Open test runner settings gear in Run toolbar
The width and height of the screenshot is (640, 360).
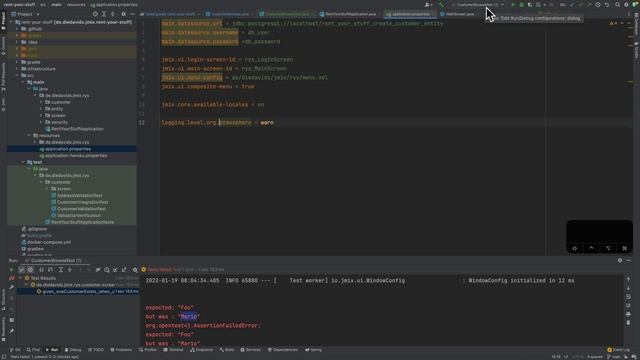pos(135,269)
